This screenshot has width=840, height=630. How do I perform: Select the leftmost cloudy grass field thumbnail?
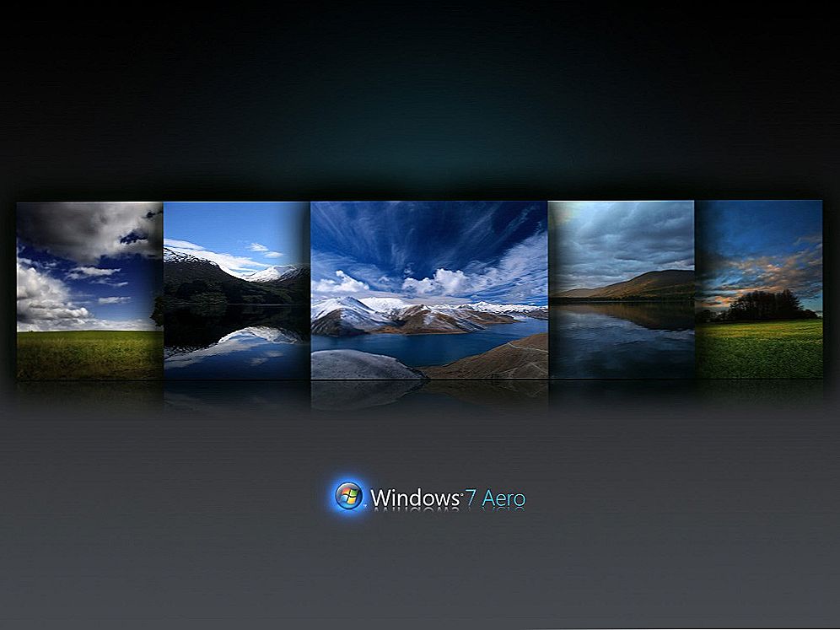point(90,291)
